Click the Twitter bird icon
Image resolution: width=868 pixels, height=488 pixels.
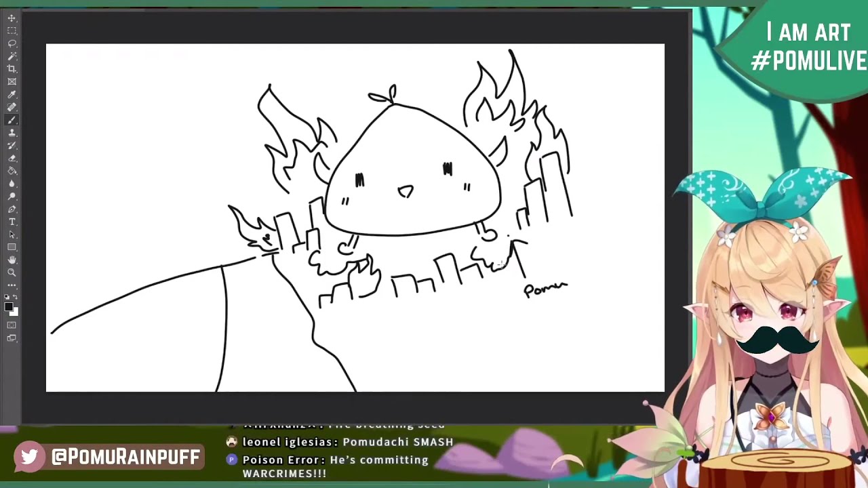[29, 457]
